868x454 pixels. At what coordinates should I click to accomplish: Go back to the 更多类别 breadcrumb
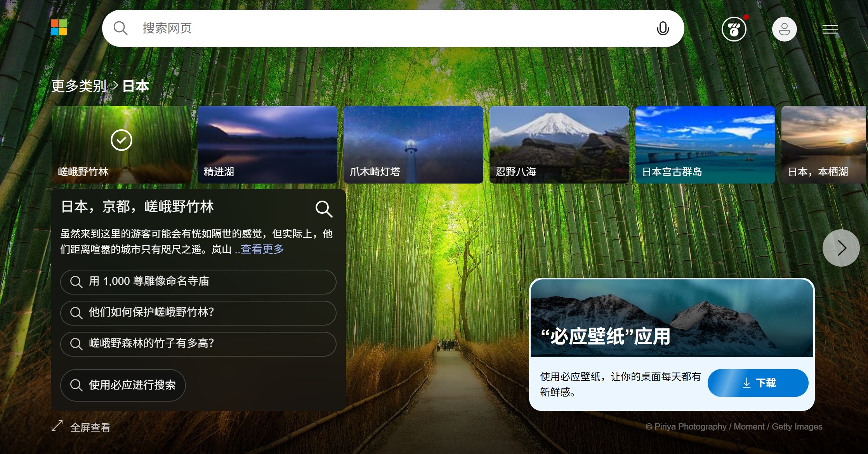[x=79, y=86]
